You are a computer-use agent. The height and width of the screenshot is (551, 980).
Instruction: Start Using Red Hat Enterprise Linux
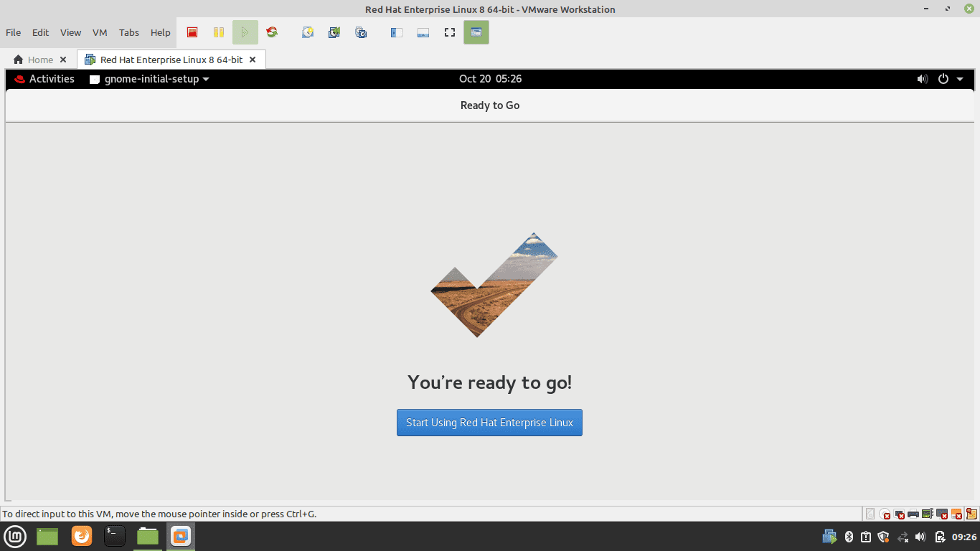point(489,423)
